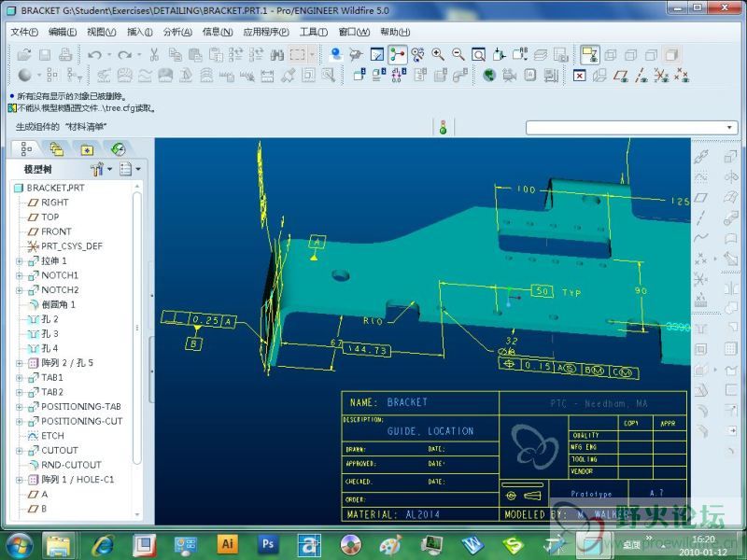Click the globe icon in the lower toolbar
The height and width of the screenshot is (560, 747).
click(489, 76)
